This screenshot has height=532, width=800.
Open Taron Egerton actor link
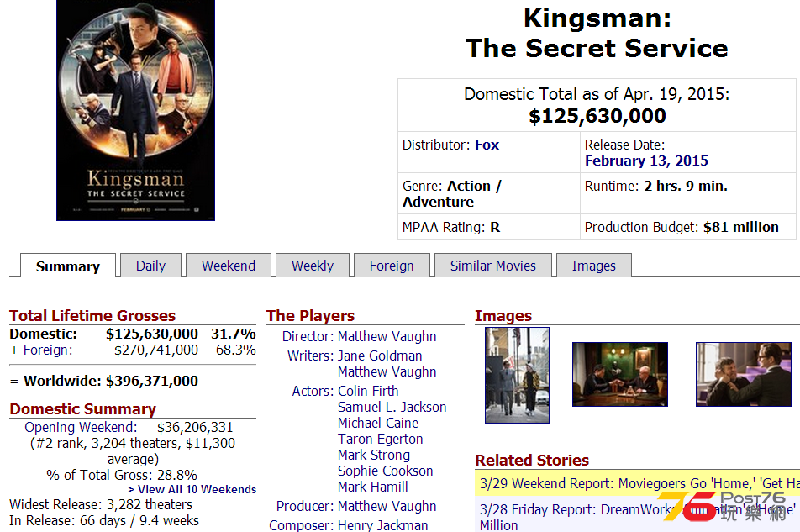tap(380, 439)
